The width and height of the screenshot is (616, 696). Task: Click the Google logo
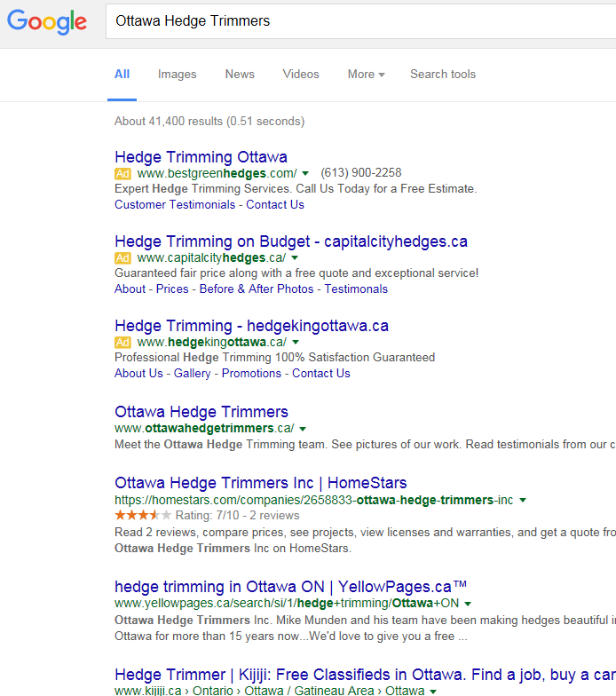click(x=47, y=22)
